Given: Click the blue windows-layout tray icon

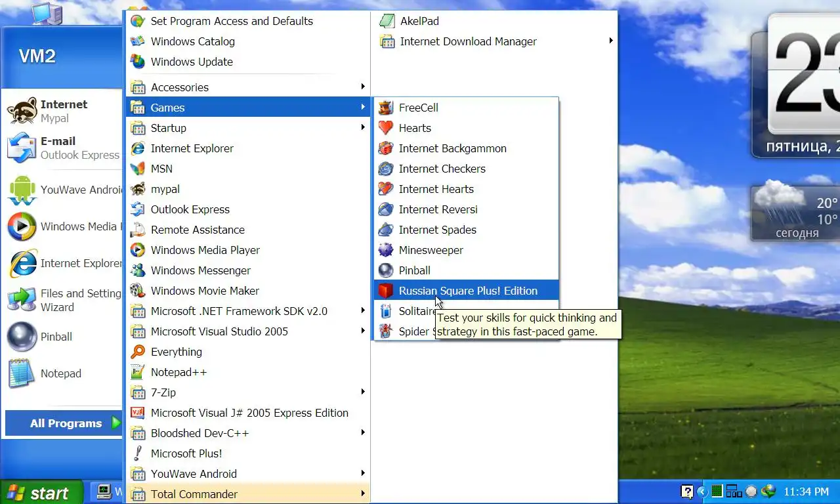Looking at the screenshot, I should 734,492.
